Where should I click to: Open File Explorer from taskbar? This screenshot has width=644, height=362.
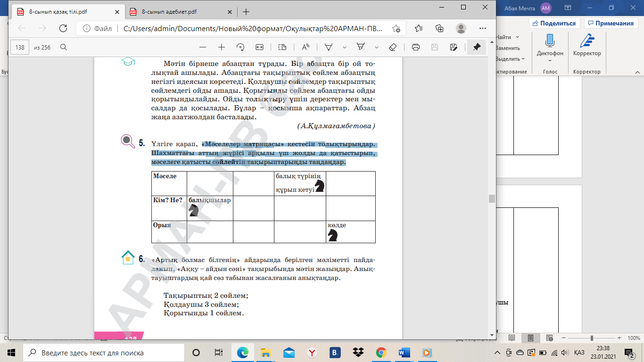pyautogui.click(x=265, y=353)
